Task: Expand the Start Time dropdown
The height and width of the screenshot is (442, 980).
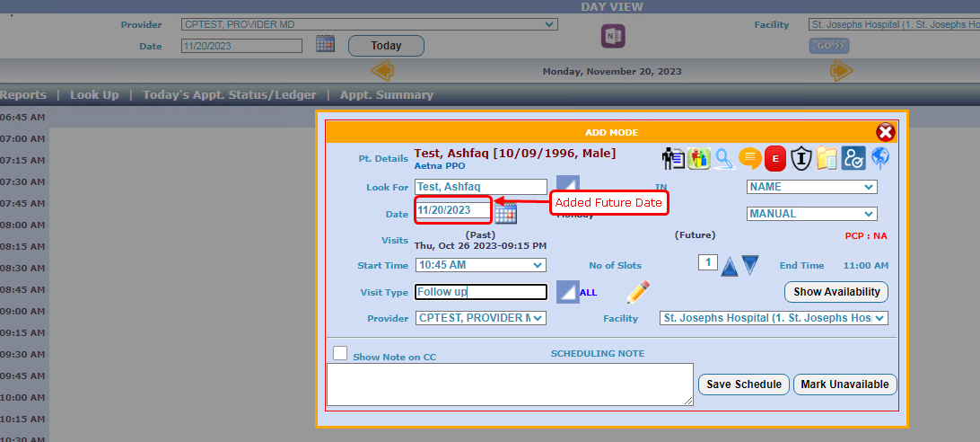Action: pos(480,265)
